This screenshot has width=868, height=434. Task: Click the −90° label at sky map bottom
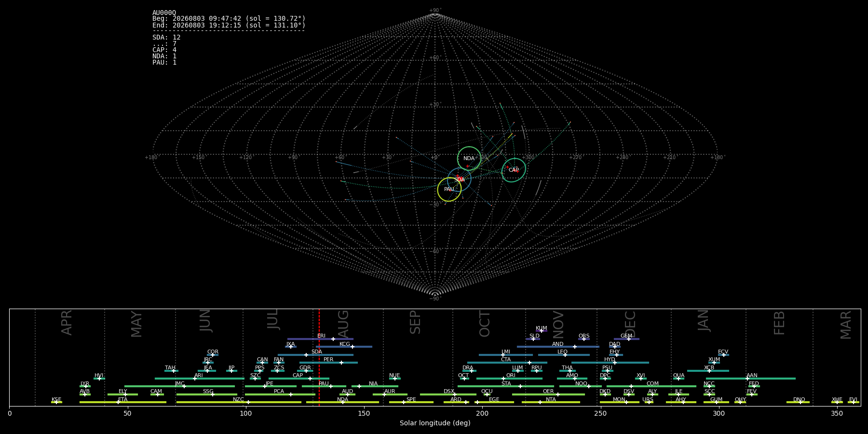(435, 298)
